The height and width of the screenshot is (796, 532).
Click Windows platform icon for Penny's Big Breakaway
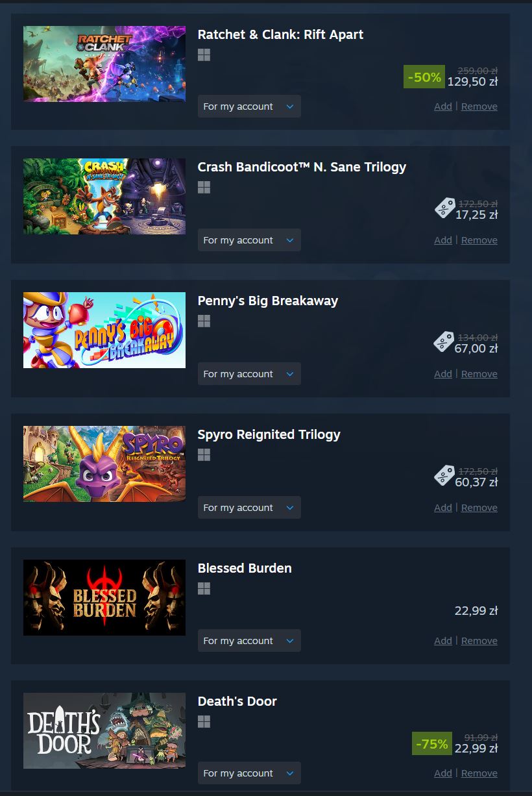(x=204, y=321)
